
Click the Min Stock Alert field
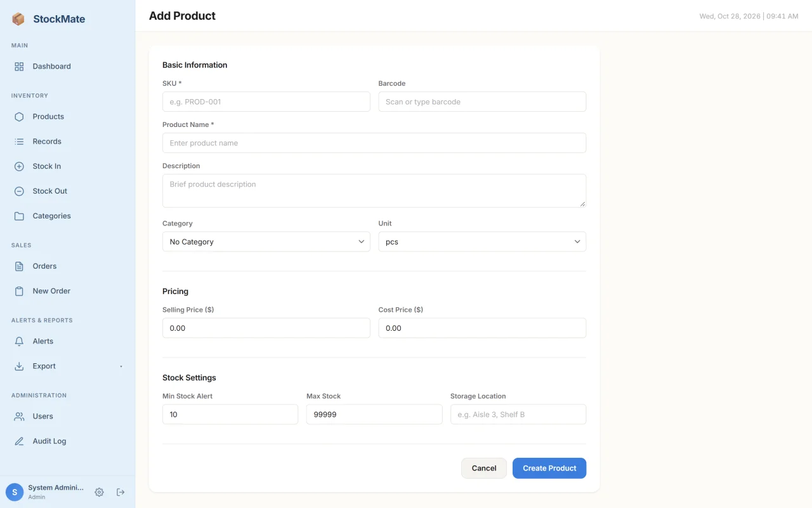(x=230, y=415)
